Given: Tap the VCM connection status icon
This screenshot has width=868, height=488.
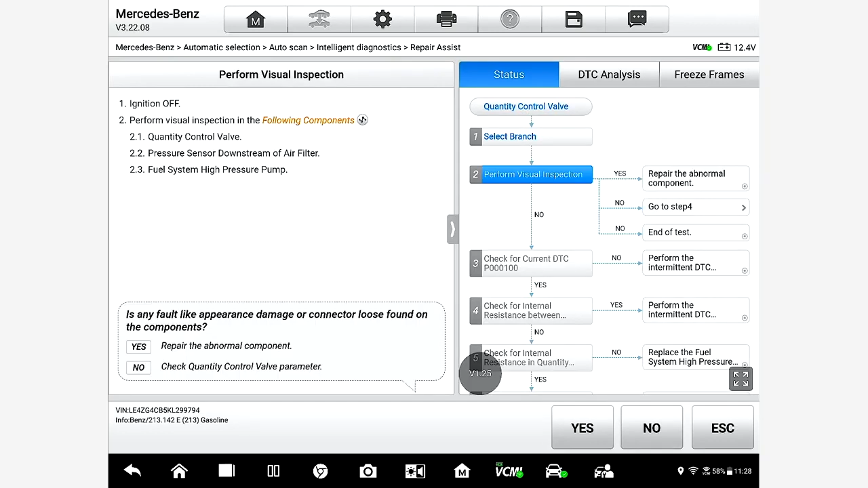Looking at the screenshot, I should (x=702, y=47).
